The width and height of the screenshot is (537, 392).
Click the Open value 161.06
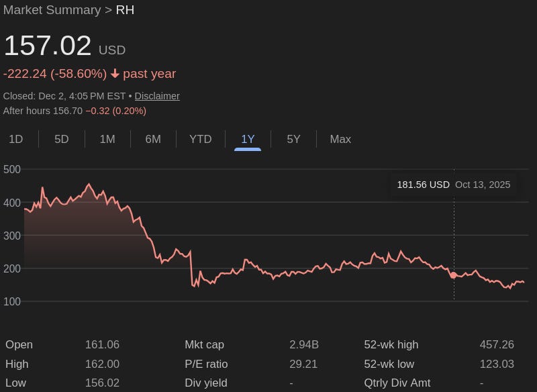click(103, 344)
